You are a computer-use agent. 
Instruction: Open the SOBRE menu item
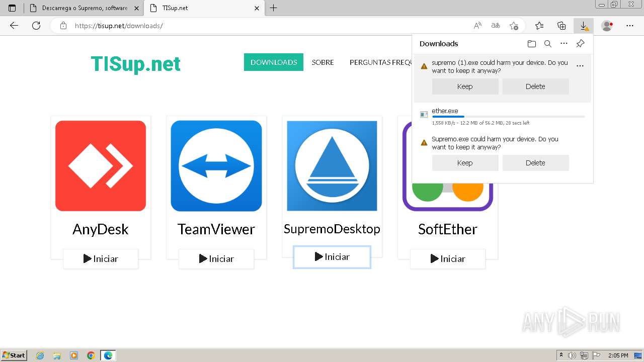323,62
